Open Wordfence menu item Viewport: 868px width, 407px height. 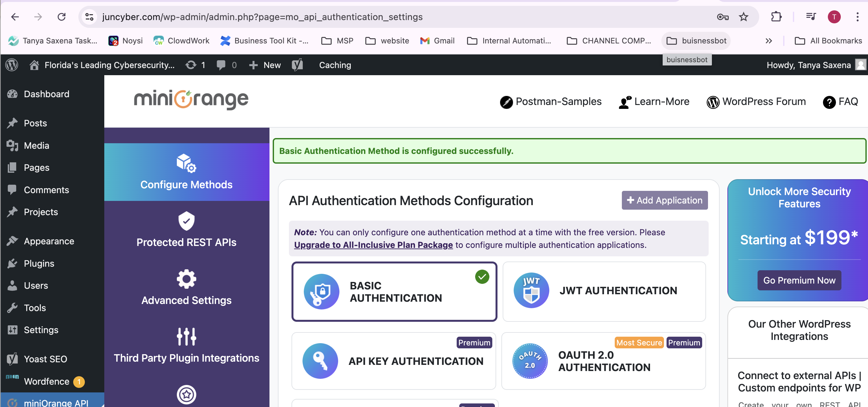click(x=47, y=381)
